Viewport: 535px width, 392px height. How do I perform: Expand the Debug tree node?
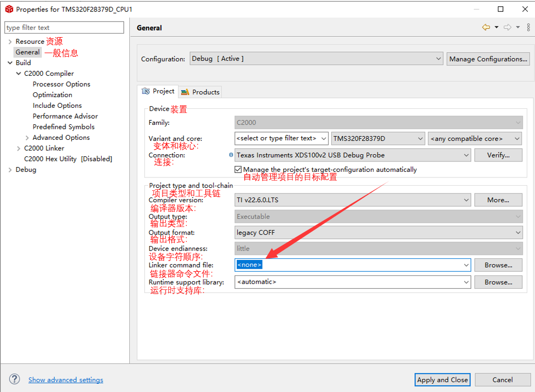tap(10, 170)
